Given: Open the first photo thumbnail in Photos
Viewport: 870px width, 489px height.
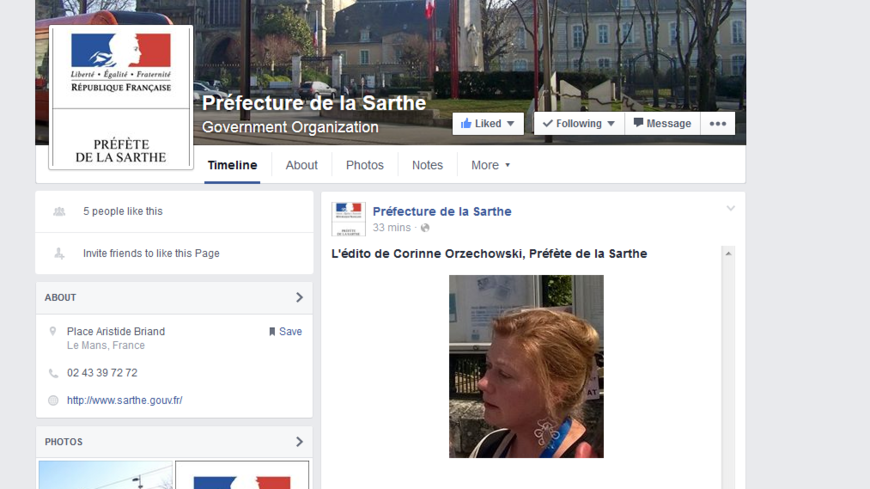Looking at the screenshot, I should pos(106,475).
